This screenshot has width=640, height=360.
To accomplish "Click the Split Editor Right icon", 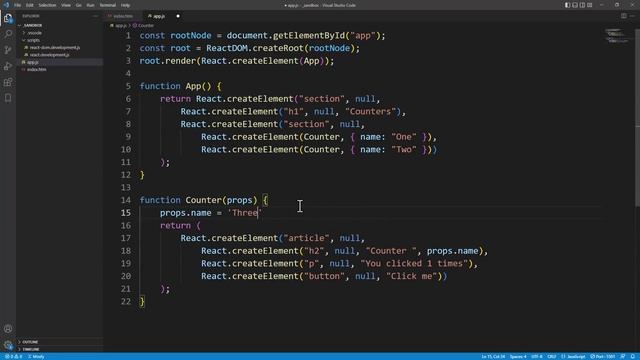I will point(624,16).
